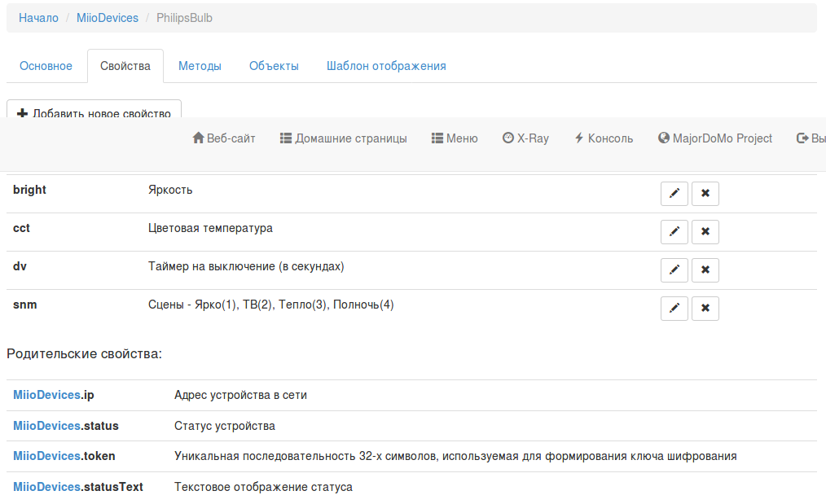Click Добавить новое свойство button

94,114
